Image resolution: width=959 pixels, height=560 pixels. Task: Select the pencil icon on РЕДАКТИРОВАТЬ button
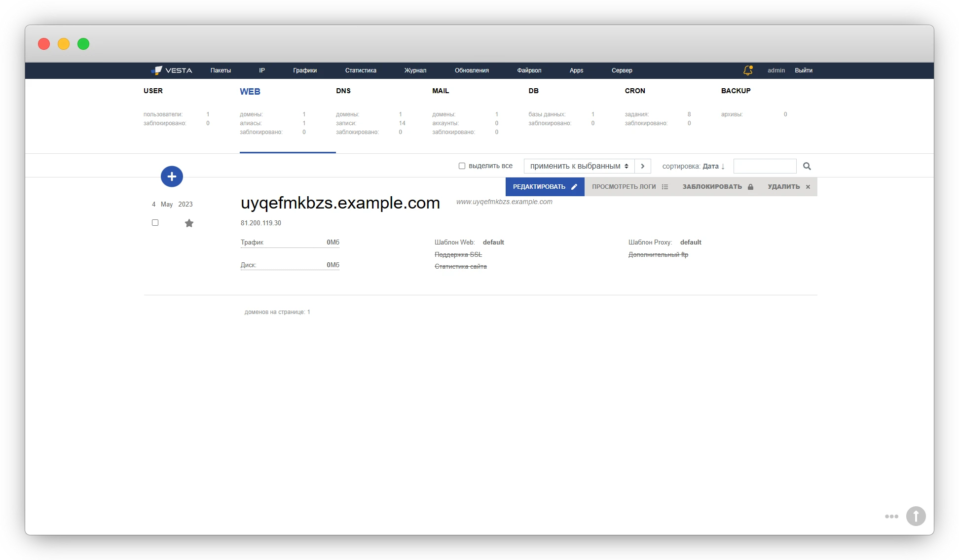tap(574, 187)
